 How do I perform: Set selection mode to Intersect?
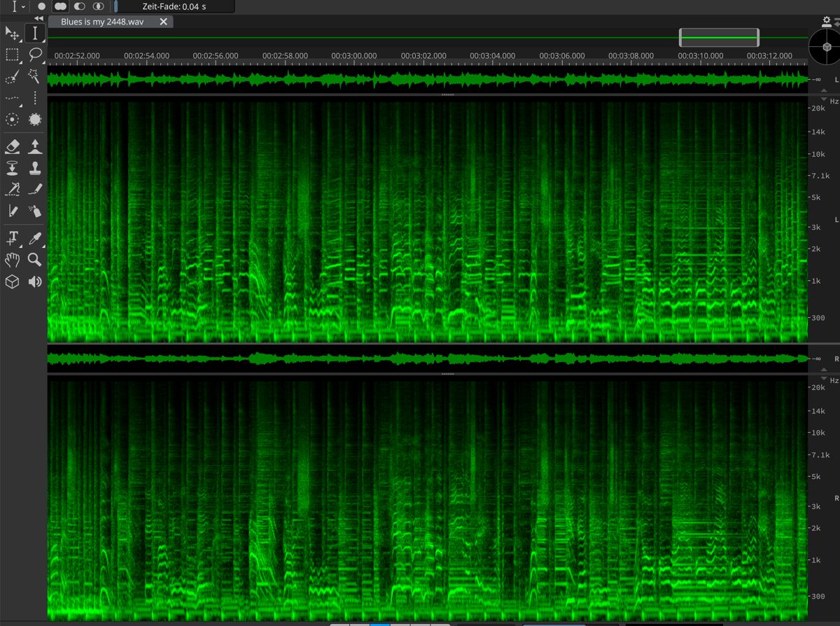tap(99, 6)
